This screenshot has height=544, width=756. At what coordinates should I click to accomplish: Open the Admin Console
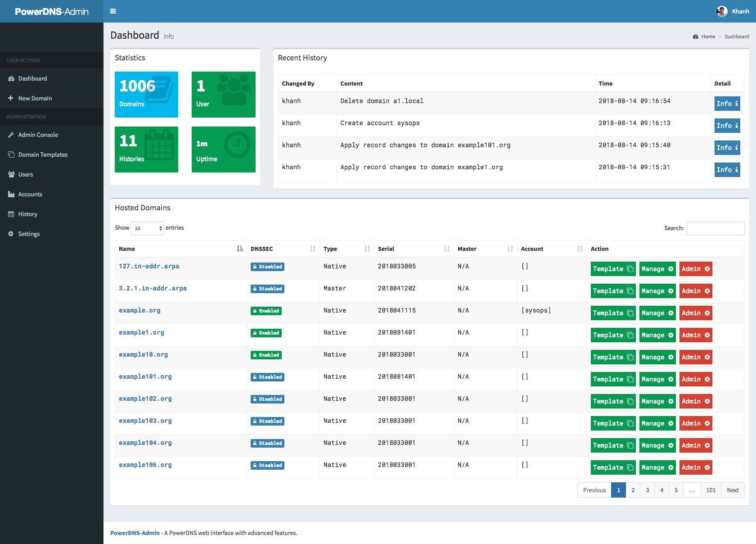[38, 135]
